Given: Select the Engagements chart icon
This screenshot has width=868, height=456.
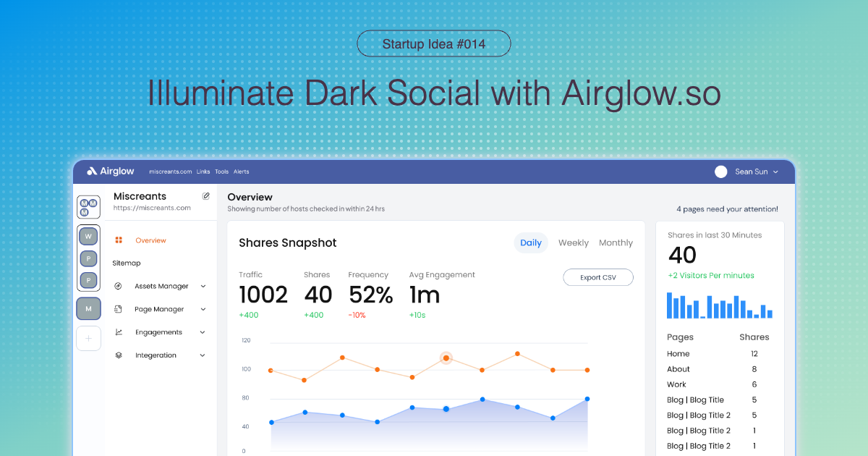Looking at the screenshot, I should pos(118,332).
